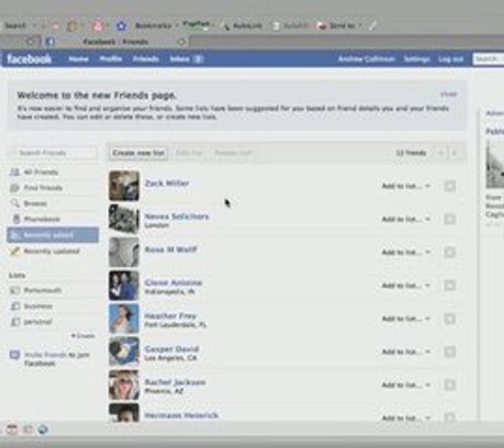Close the welcome banner via close link
This screenshot has width=504, height=448.
coord(449,94)
